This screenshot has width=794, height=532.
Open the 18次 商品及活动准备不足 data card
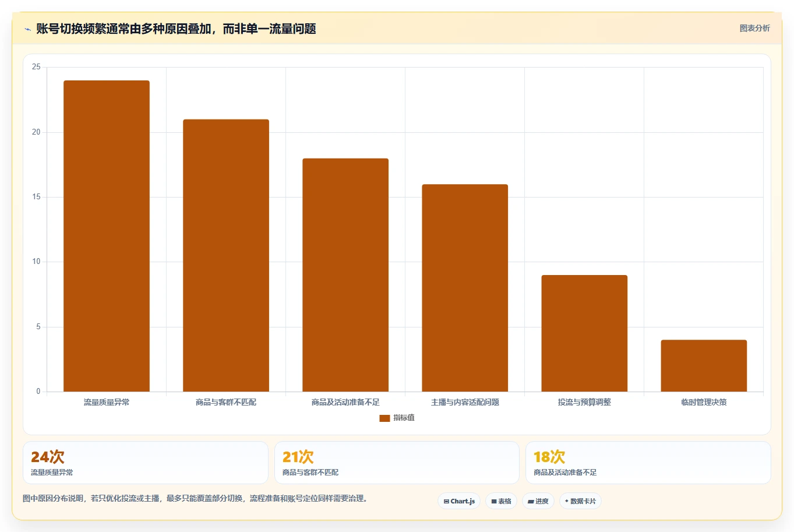coord(648,463)
